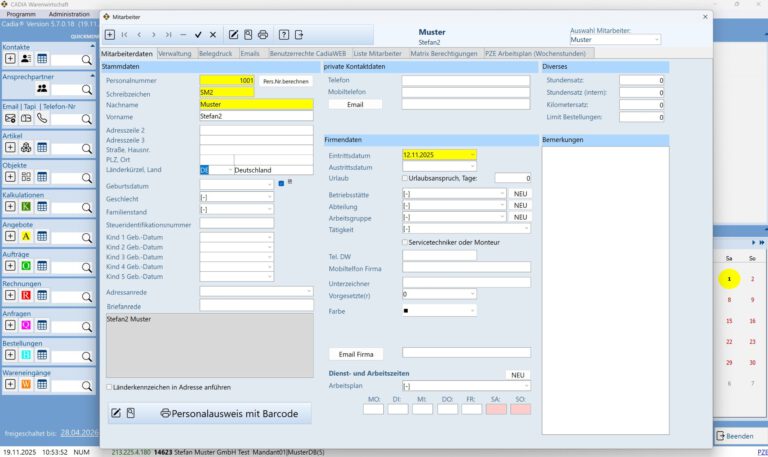Click the red R Rechnungen icon
The height and width of the screenshot is (457, 768).
pyautogui.click(x=26, y=295)
